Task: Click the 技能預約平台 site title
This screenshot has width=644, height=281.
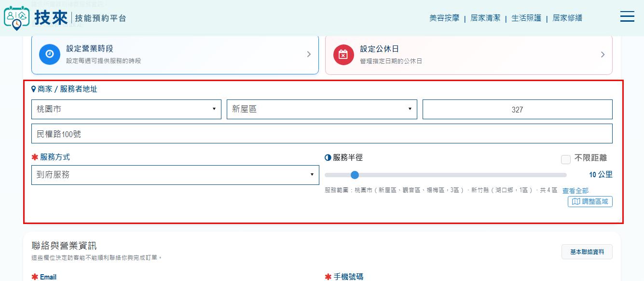Action: click(101, 18)
